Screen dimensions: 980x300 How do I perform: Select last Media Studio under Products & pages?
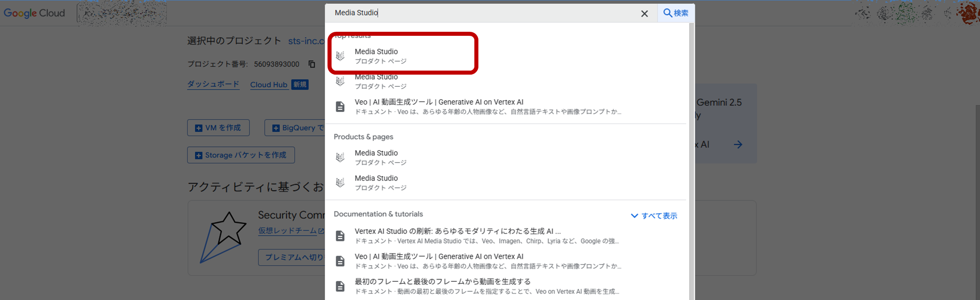click(506, 183)
